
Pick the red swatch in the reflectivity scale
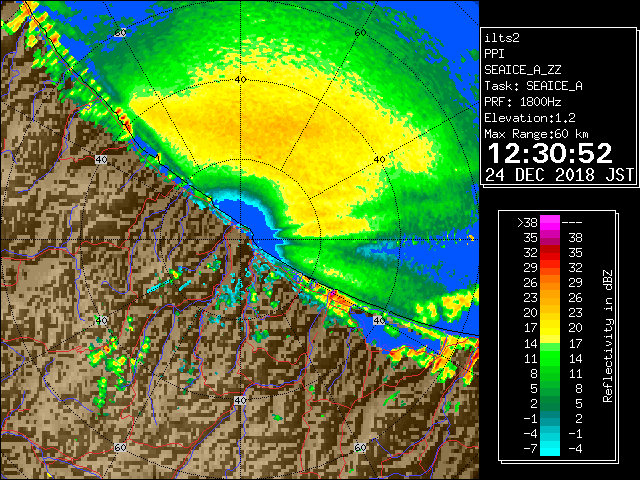click(550, 253)
